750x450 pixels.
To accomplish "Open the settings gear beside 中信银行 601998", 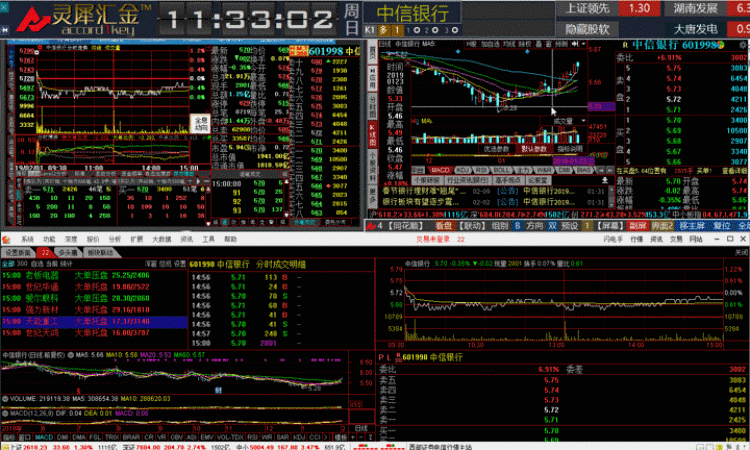I will click(x=743, y=45).
